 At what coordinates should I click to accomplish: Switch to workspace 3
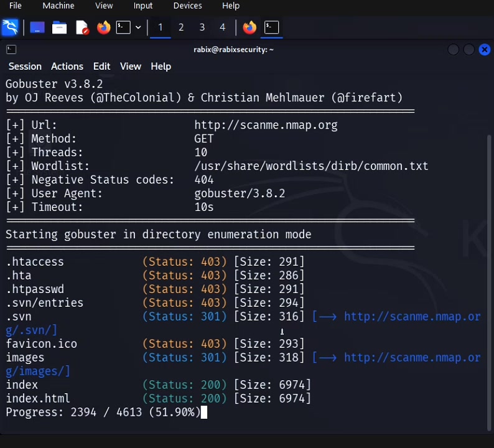(x=202, y=27)
